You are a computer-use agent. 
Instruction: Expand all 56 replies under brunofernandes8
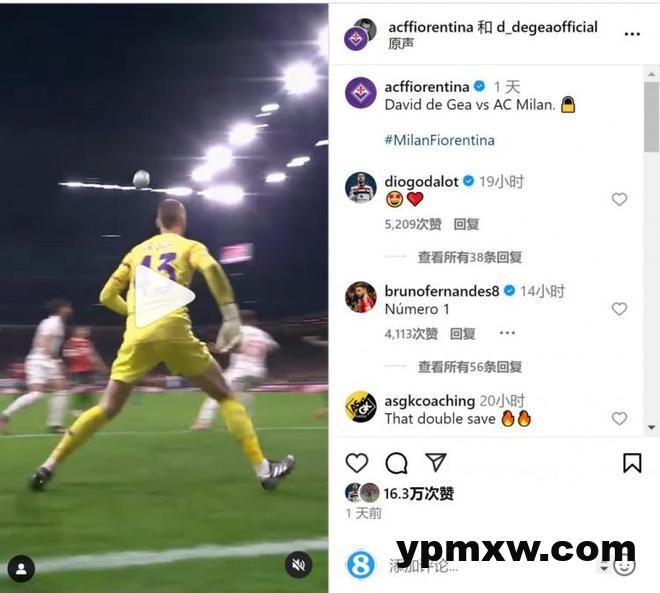click(x=470, y=367)
